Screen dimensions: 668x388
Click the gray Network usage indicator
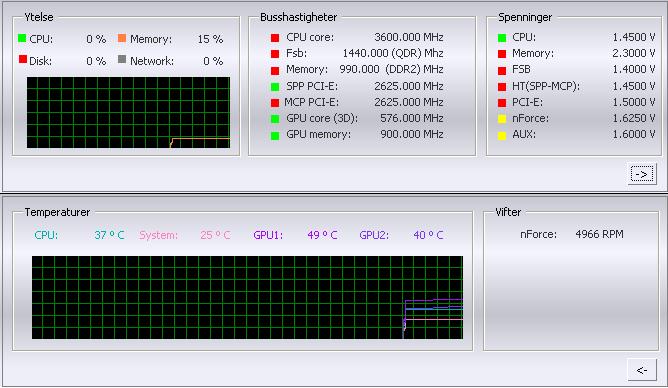tap(122, 59)
